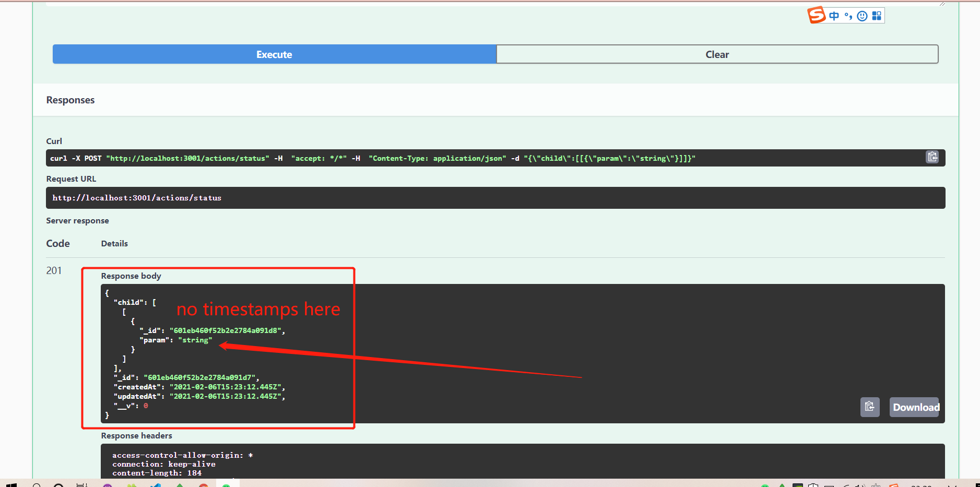Open the Sogou toolbox grid icon

pos(877,16)
